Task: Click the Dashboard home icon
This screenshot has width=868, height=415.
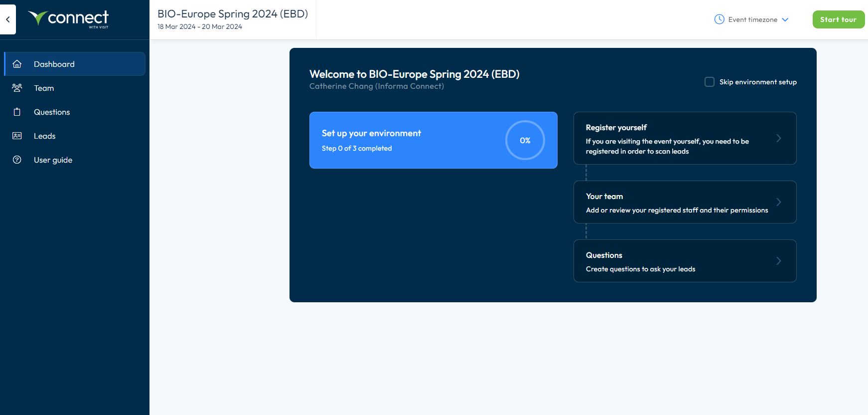Action: pos(17,64)
